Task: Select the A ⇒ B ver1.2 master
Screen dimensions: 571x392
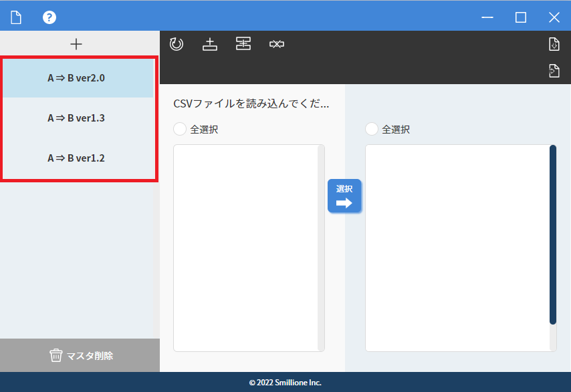Action: [x=77, y=158]
